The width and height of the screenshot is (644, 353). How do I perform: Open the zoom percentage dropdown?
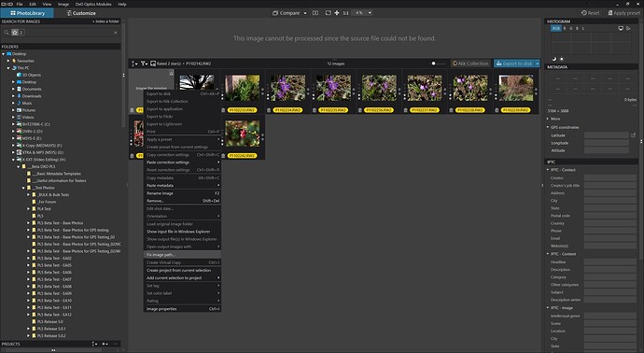pyautogui.click(x=370, y=13)
